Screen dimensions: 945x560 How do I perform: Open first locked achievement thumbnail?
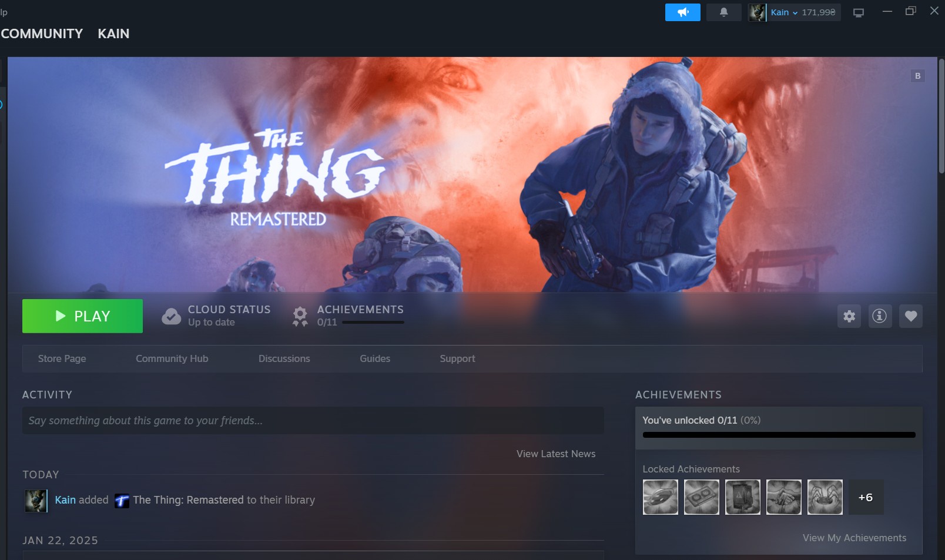(661, 497)
